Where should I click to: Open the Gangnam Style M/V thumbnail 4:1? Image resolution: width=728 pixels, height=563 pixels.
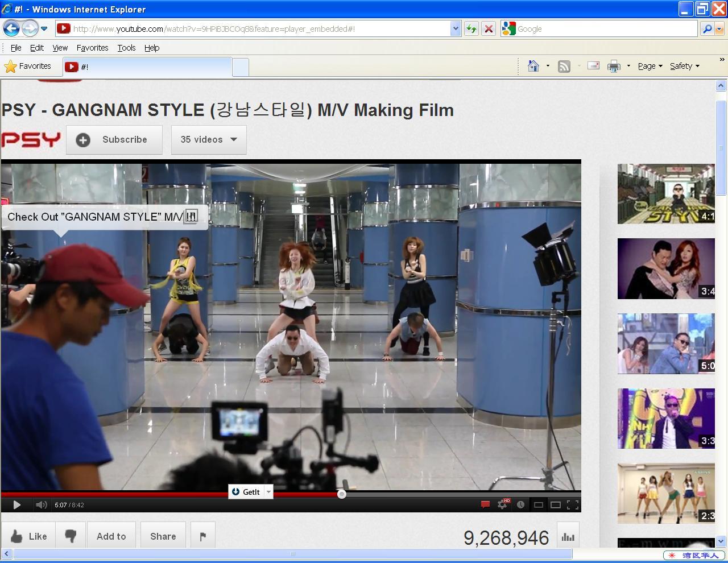click(x=666, y=194)
